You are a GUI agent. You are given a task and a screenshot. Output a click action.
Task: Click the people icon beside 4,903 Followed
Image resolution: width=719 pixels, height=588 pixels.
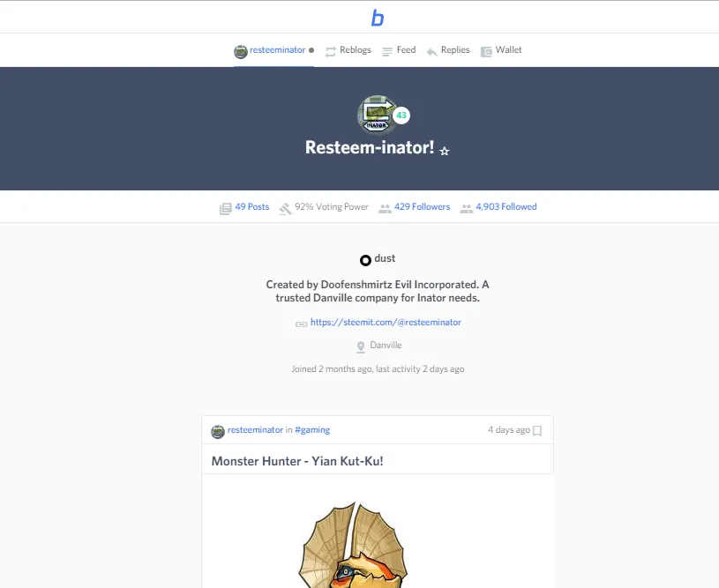tap(467, 209)
